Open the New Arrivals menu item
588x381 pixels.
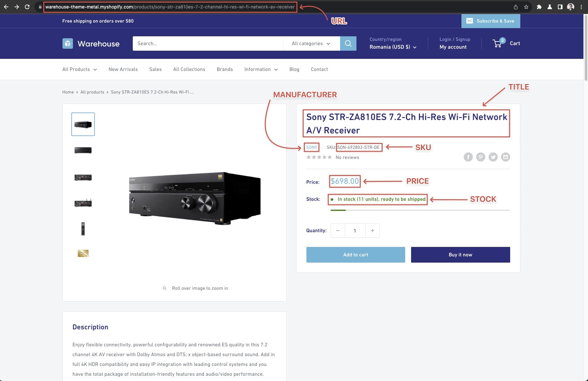(x=123, y=69)
